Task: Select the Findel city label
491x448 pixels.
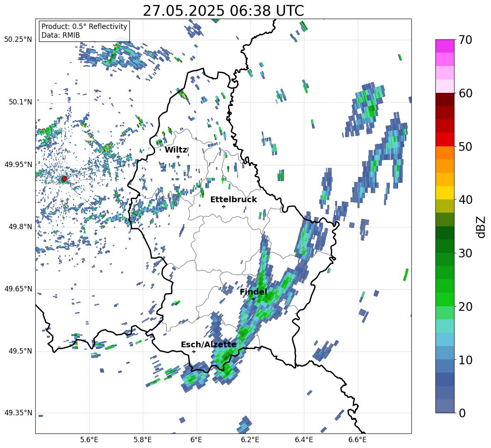Action: tap(253, 292)
